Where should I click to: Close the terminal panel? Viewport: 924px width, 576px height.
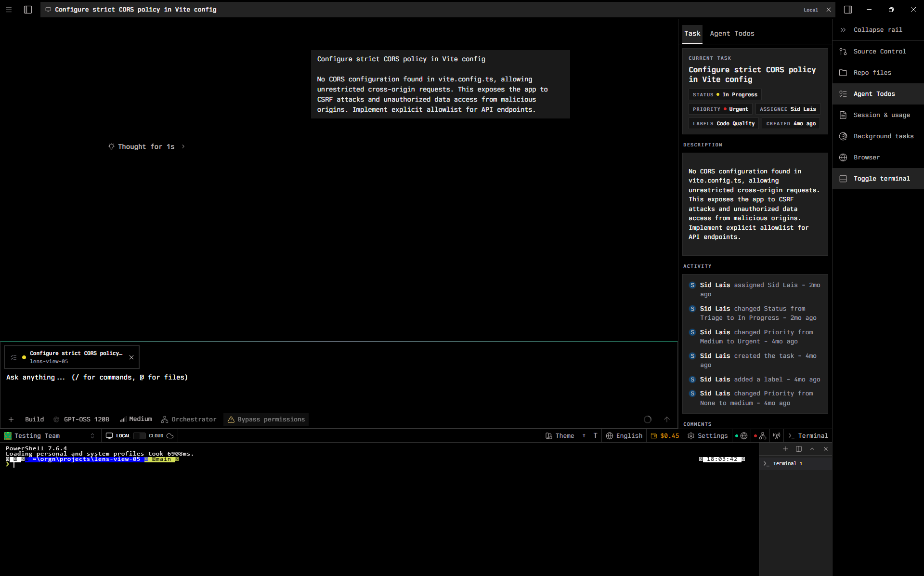826,449
